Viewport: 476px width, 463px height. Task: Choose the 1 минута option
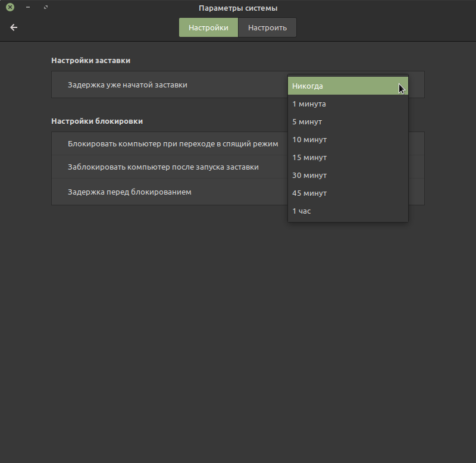(348, 104)
